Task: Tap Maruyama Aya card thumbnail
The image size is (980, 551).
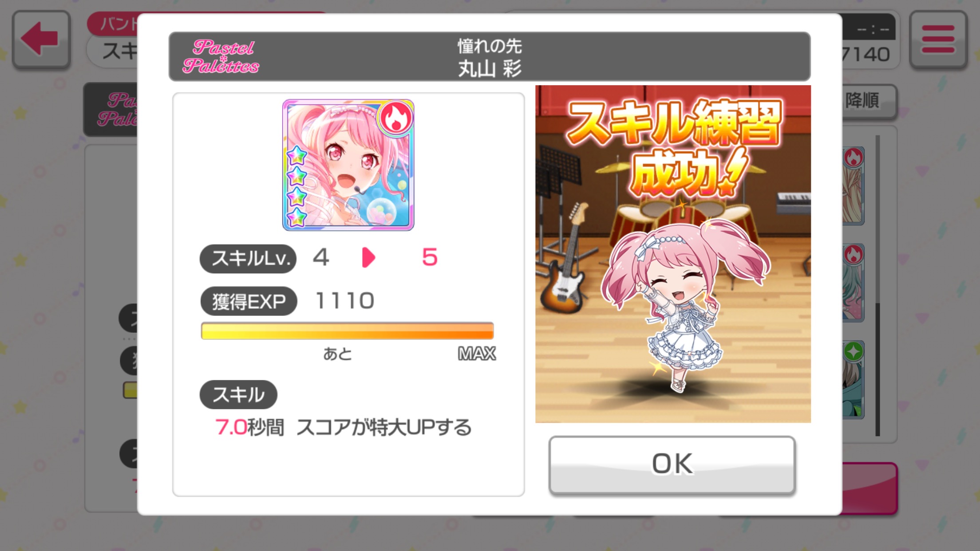Action: click(348, 165)
